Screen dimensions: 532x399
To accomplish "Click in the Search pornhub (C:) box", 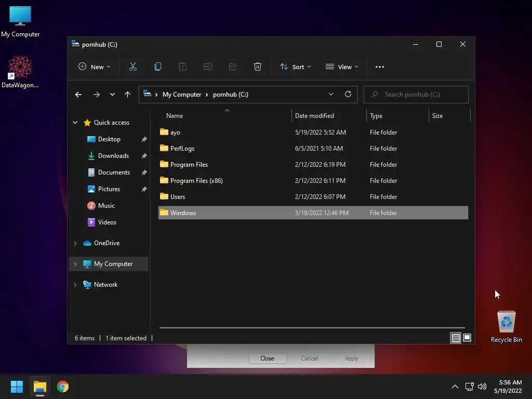I will pos(416,95).
